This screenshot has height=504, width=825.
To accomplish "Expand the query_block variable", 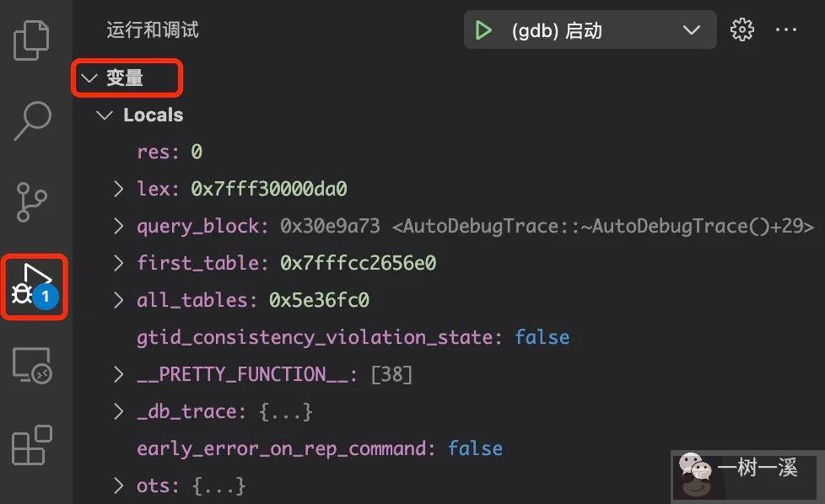I will coord(118,226).
